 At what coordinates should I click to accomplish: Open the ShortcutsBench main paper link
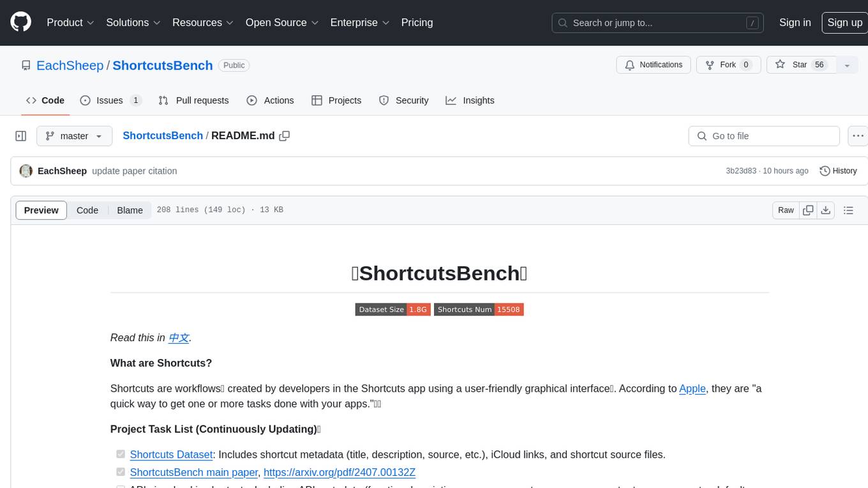[x=194, y=473]
